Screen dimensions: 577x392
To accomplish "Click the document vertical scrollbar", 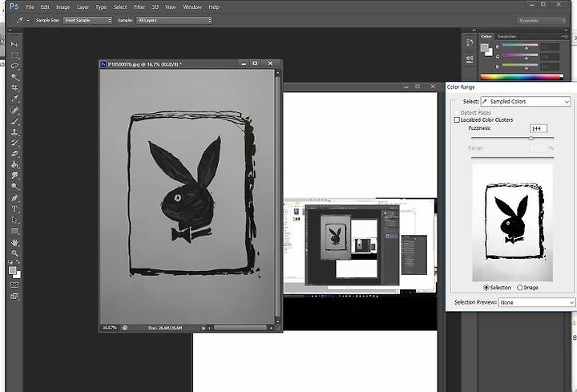I will pos(278,196).
